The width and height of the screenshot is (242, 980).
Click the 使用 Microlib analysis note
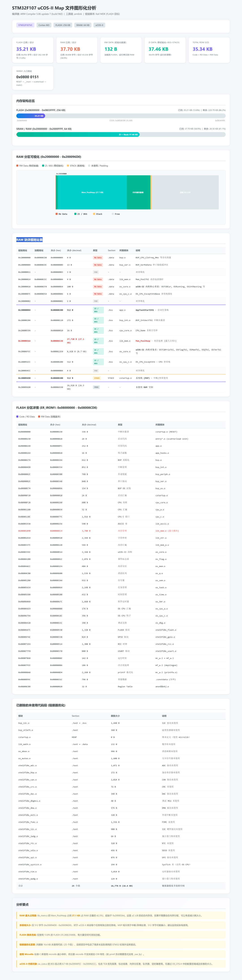pyautogui.click(x=121, y=954)
